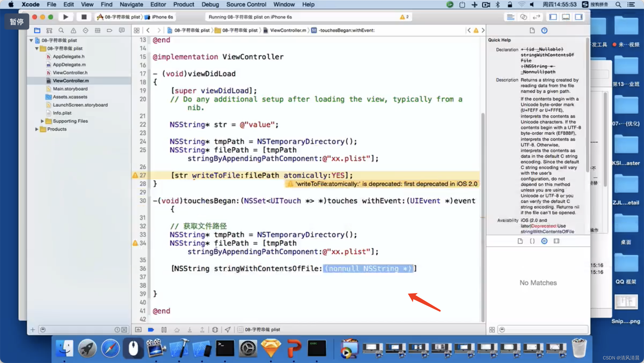Click the Stop button in Xcode toolbar
The image size is (644, 363).
[x=84, y=17]
